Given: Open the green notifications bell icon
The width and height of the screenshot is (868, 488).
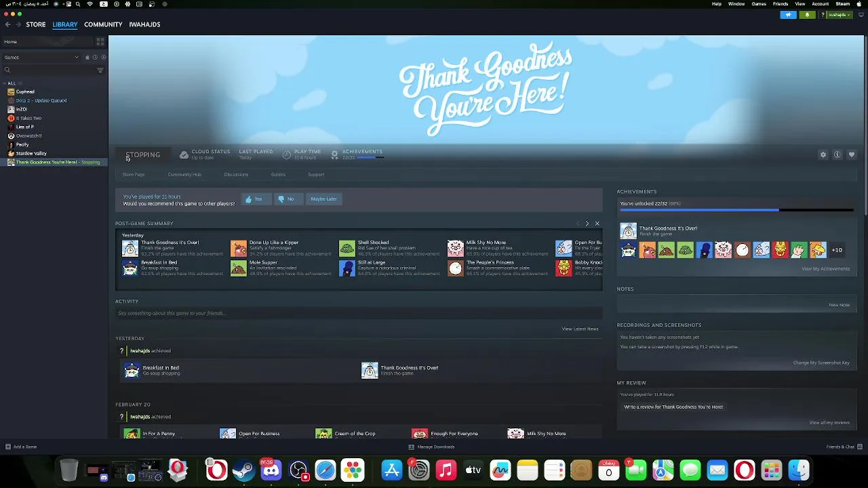Looking at the screenshot, I should [807, 15].
